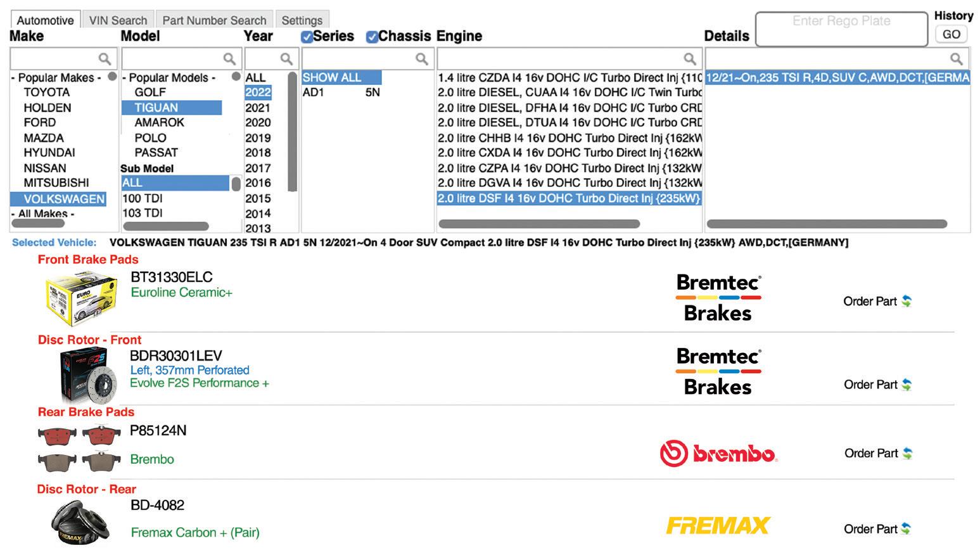The height and width of the screenshot is (550, 980).
Task: Switch to the Automotive tab
Action: [x=45, y=20]
